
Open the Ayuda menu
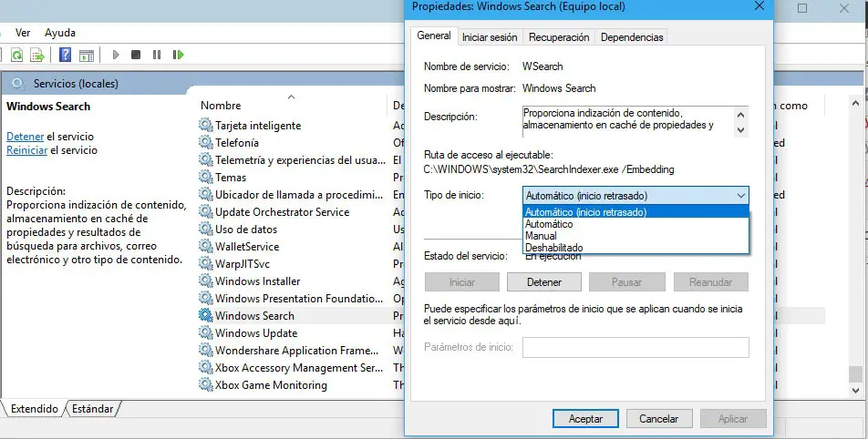[60, 33]
